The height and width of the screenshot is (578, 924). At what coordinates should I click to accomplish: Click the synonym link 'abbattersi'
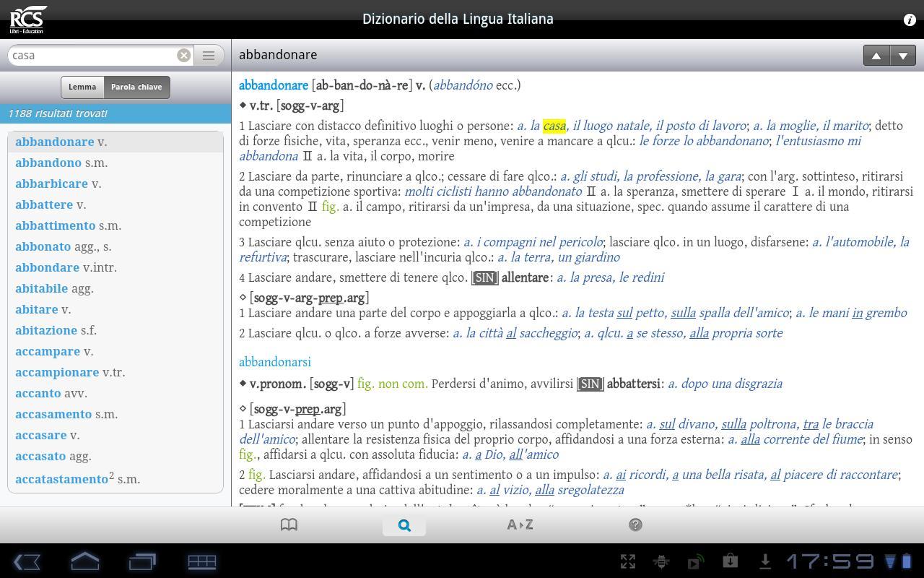point(634,384)
